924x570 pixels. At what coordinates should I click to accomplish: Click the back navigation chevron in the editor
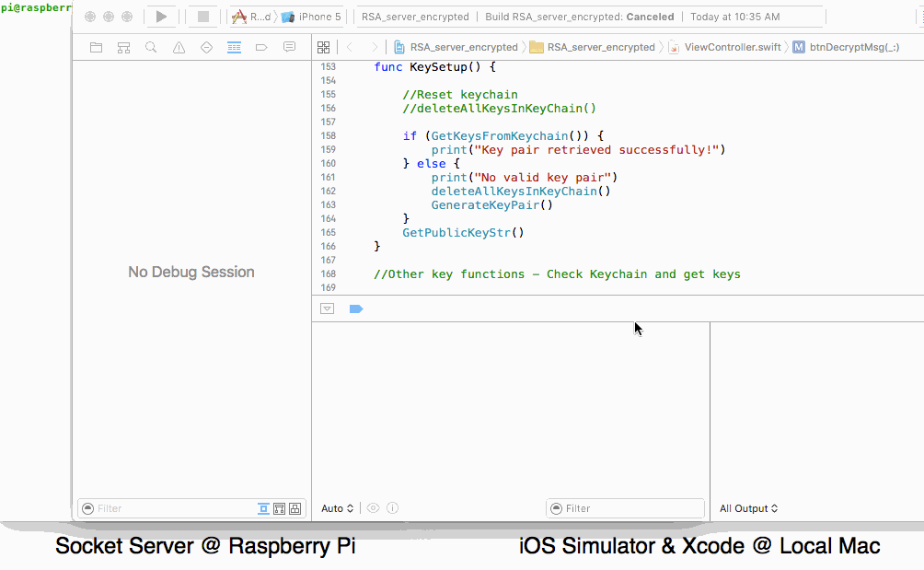coord(350,47)
